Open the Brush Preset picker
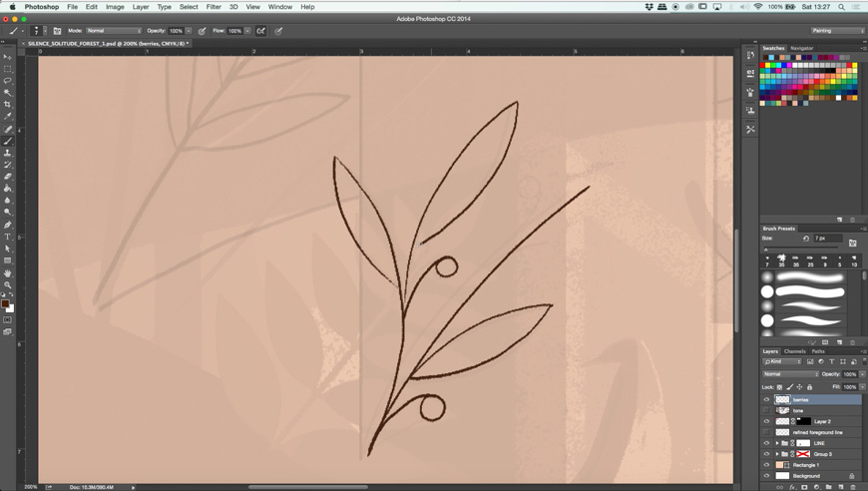Viewport: 868px width, 491px height. pyautogui.click(x=39, y=31)
